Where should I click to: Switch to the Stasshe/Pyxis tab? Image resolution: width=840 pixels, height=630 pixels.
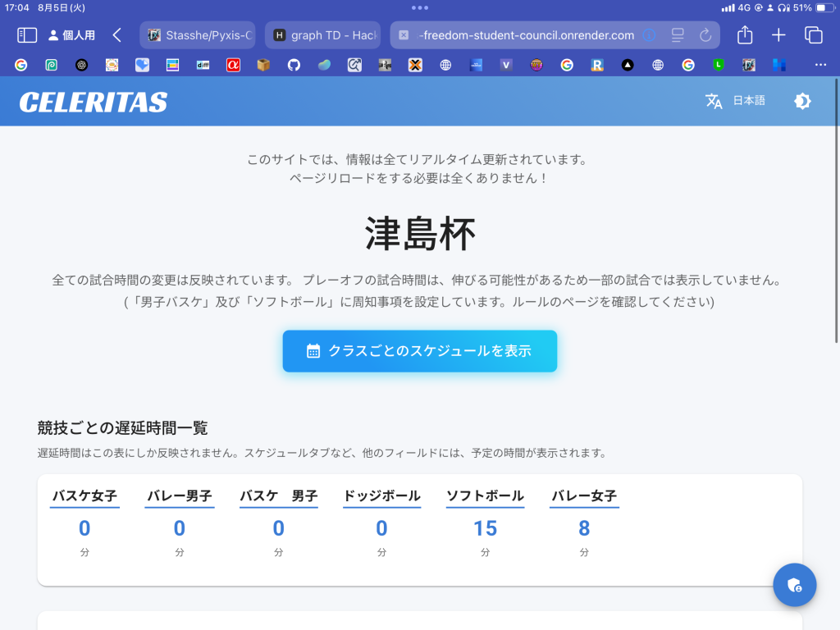[x=198, y=35]
